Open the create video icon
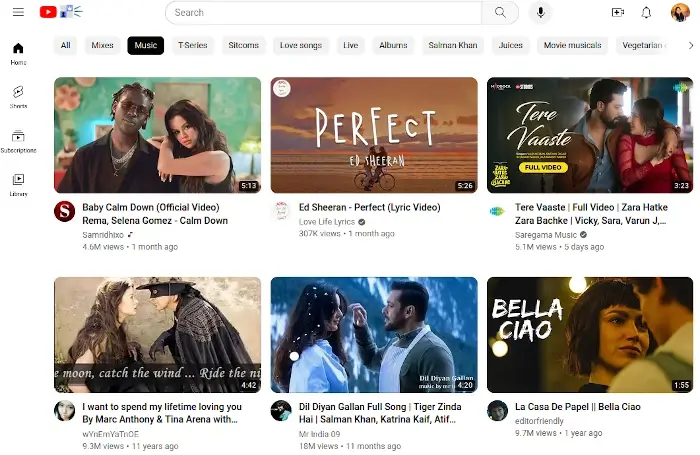This screenshot has width=700, height=455. click(617, 13)
